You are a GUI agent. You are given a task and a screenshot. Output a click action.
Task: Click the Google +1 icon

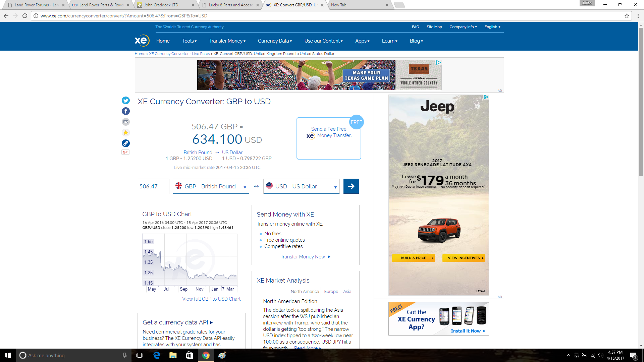tap(125, 152)
